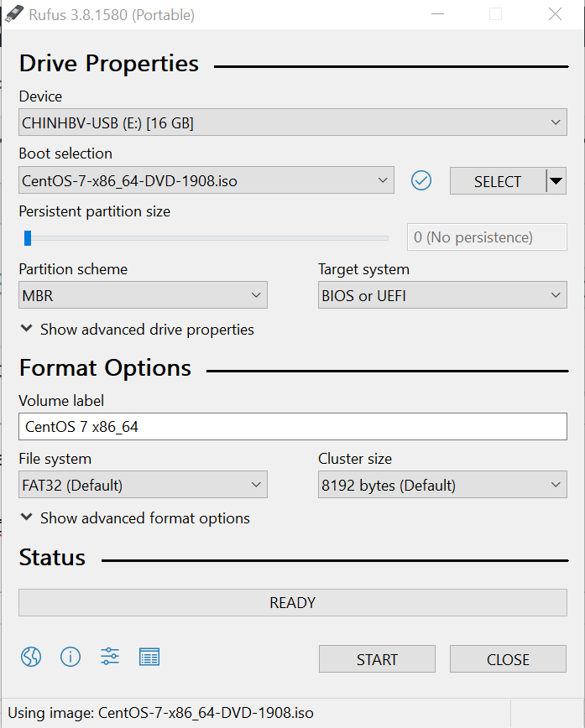Show the log window icon
Image resolution: width=585 pixels, height=728 pixels.
click(x=149, y=657)
